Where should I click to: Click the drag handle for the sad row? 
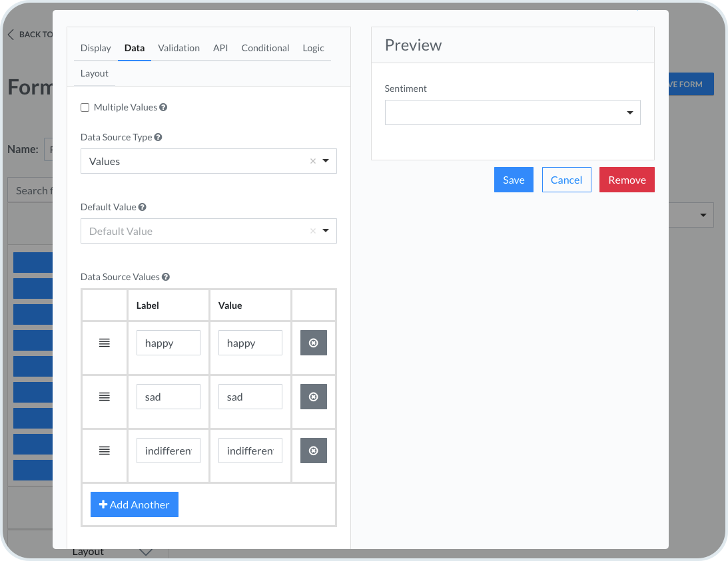click(104, 397)
